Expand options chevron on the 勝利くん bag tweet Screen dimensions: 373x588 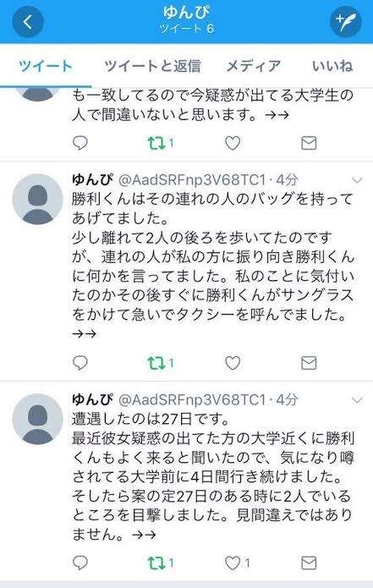click(358, 180)
